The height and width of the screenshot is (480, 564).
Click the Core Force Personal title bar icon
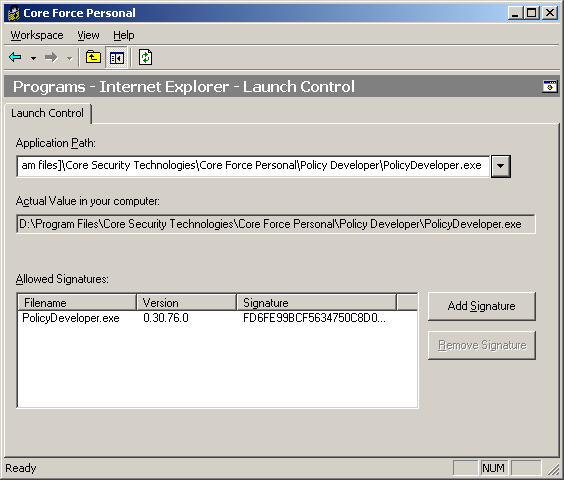(14, 13)
